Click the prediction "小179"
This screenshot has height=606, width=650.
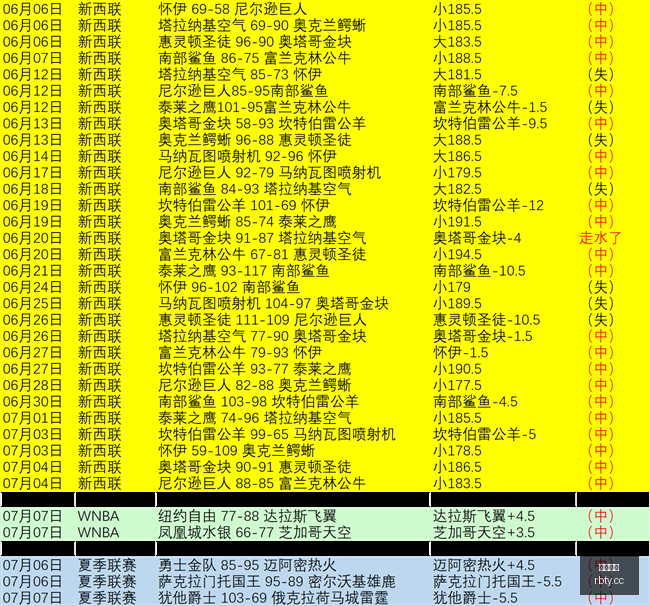452,287
